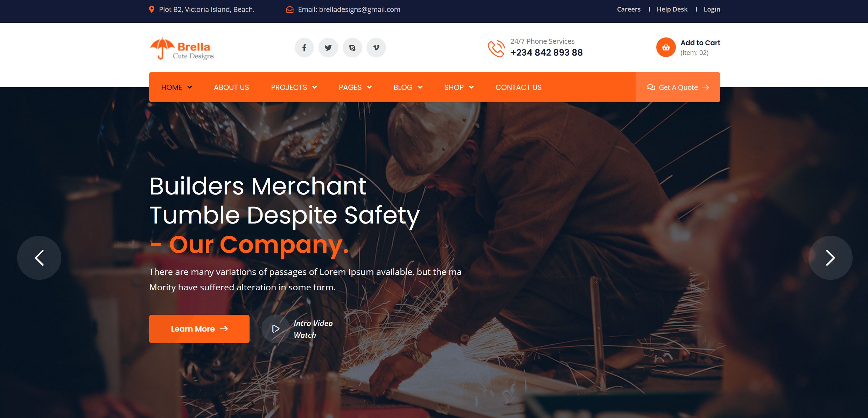Screen dimensions: 868x418
Task: Open the BLOG dropdown menu
Action: point(408,87)
